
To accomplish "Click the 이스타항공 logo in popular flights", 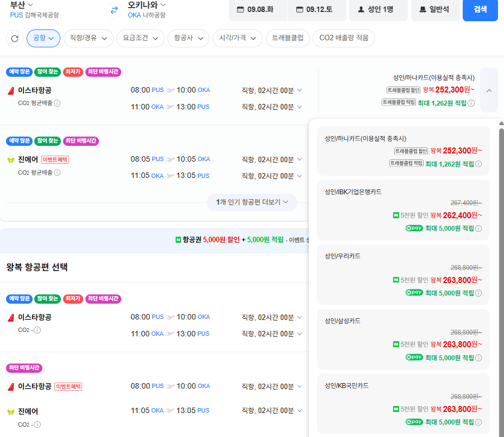I will [x=11, y=91].
